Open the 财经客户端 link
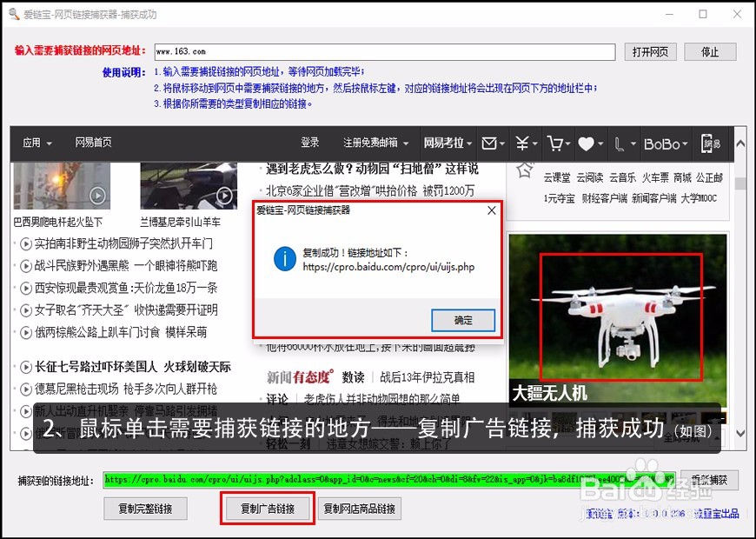The height and width of the screenshot is (539, 756). click(x=605, y=198)
